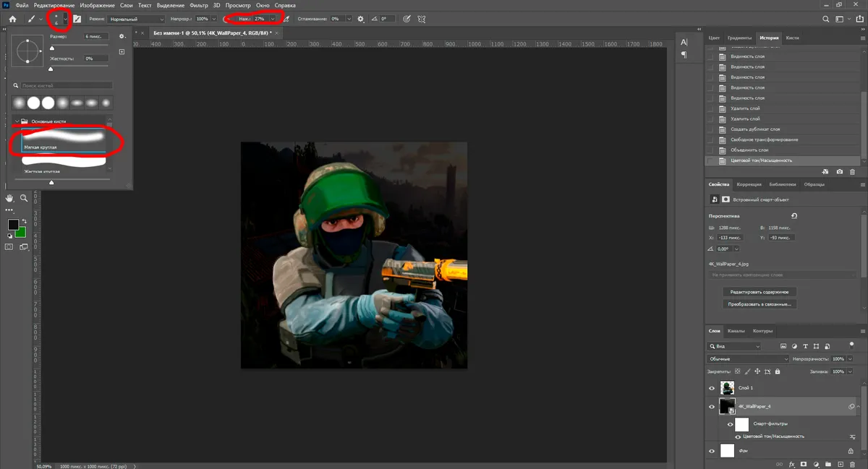The width and height of the screenshot is (868, 469).
Task: Create a new layer plus icon
Action: point(841,463)
